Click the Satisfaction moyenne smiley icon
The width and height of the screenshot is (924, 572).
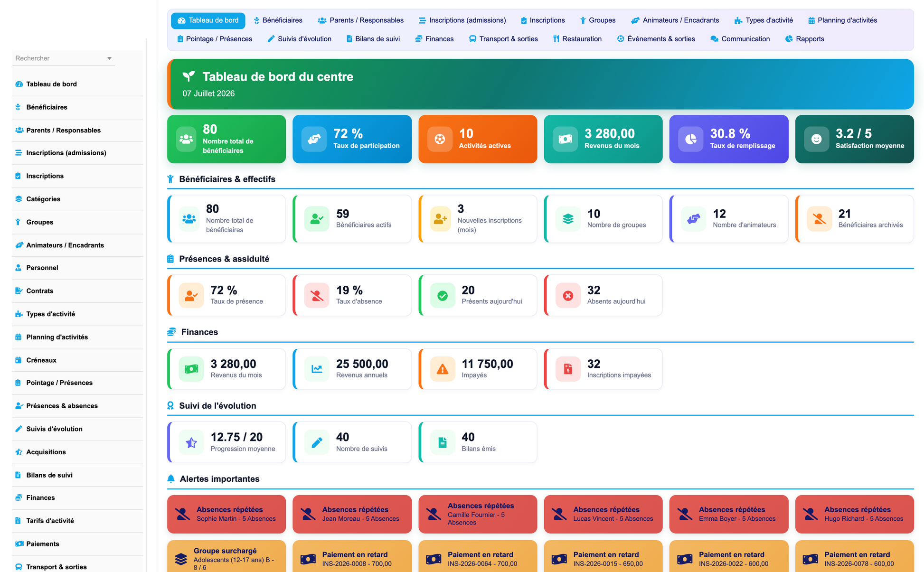tap(817, 139)
